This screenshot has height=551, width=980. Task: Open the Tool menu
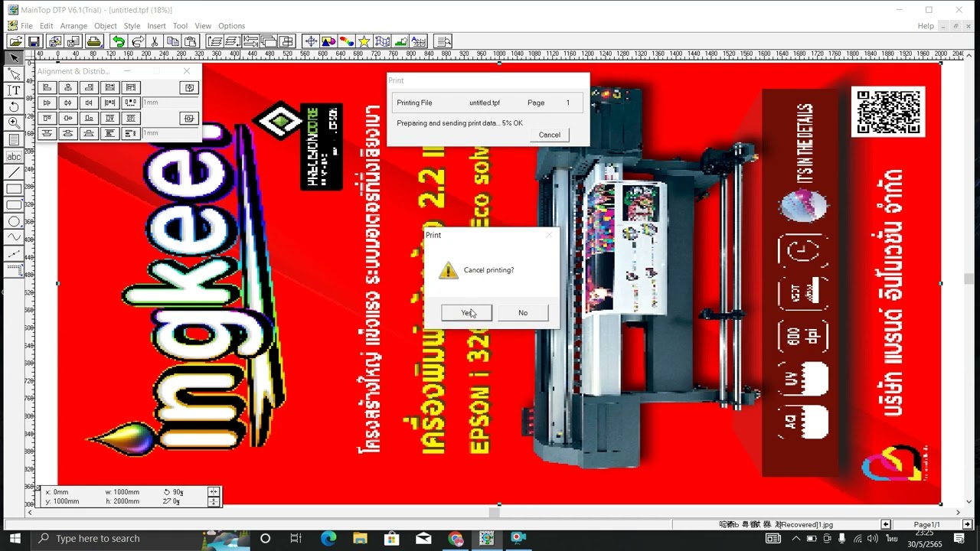coord(180,26)
